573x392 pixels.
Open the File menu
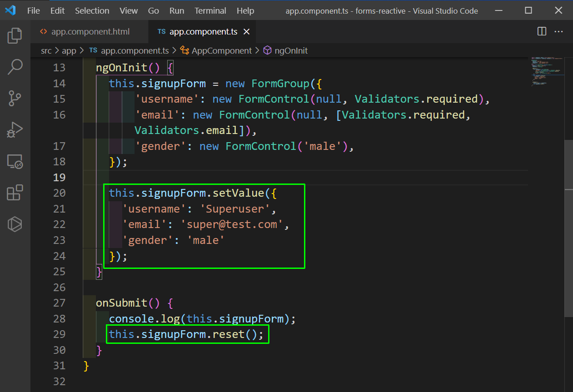click(x=34, y=10)
